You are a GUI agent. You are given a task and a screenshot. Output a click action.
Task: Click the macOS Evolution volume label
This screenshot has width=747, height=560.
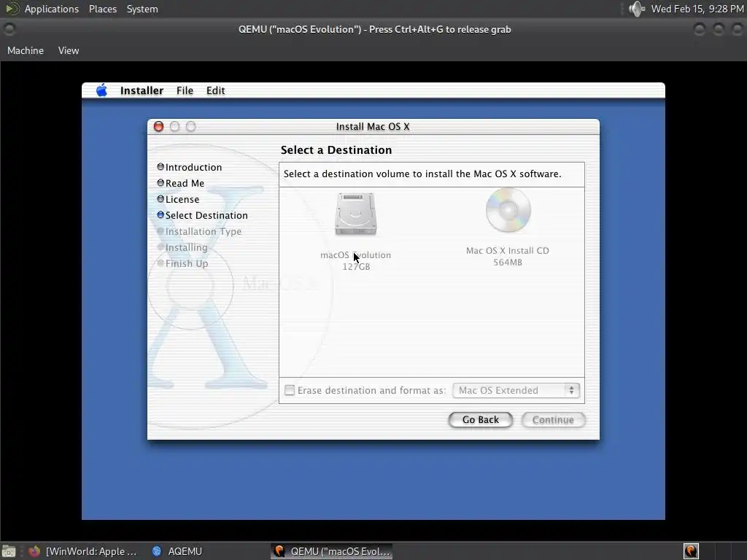[355, 254]
